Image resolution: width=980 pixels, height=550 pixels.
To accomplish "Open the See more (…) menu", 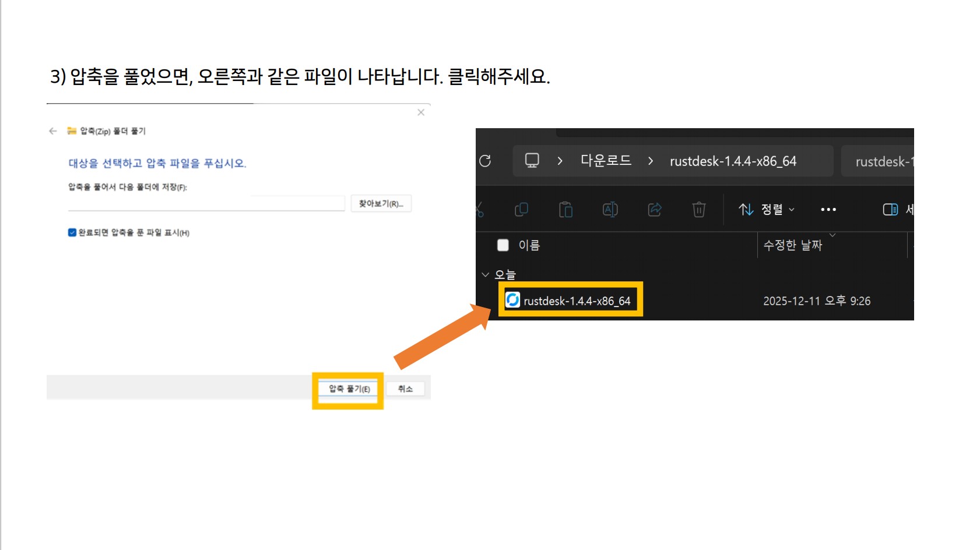I will point(828,210).
